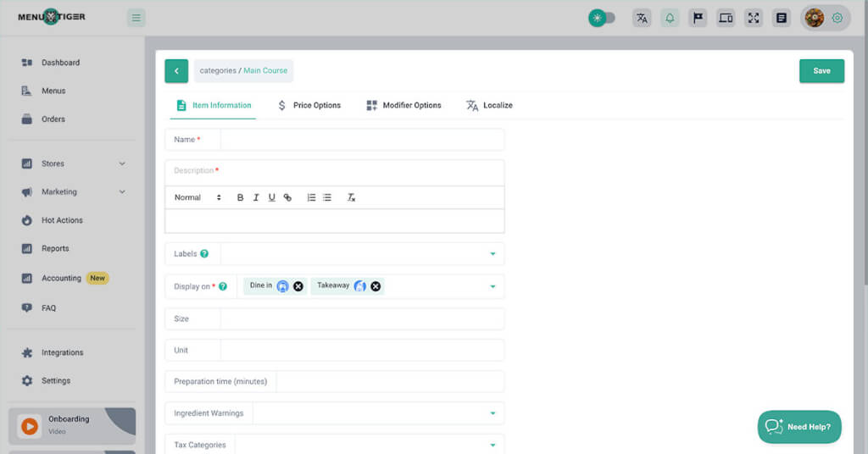Switch to the Modifier Options tab

pos(403,105)
